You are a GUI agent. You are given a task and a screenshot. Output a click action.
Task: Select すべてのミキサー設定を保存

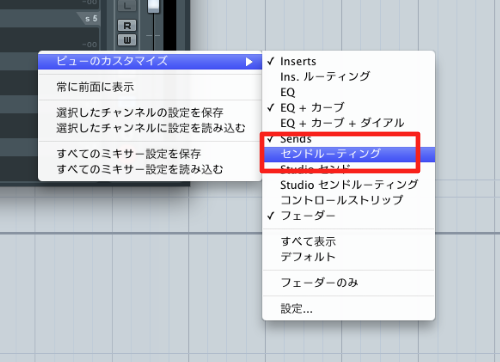150,154
